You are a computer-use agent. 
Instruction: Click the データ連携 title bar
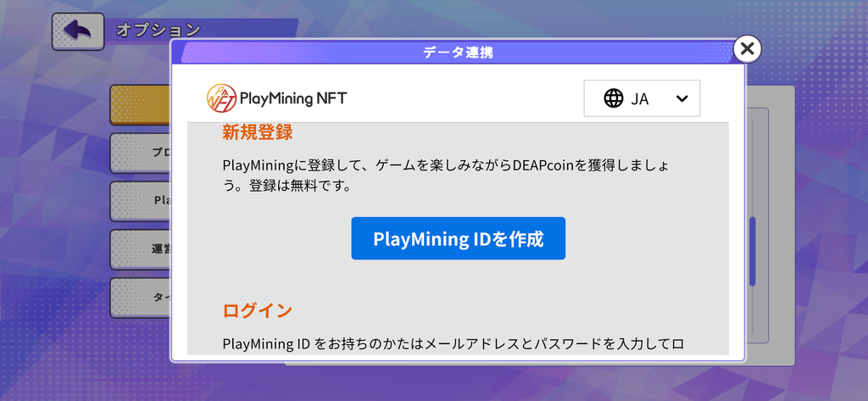tap(459, 53)
